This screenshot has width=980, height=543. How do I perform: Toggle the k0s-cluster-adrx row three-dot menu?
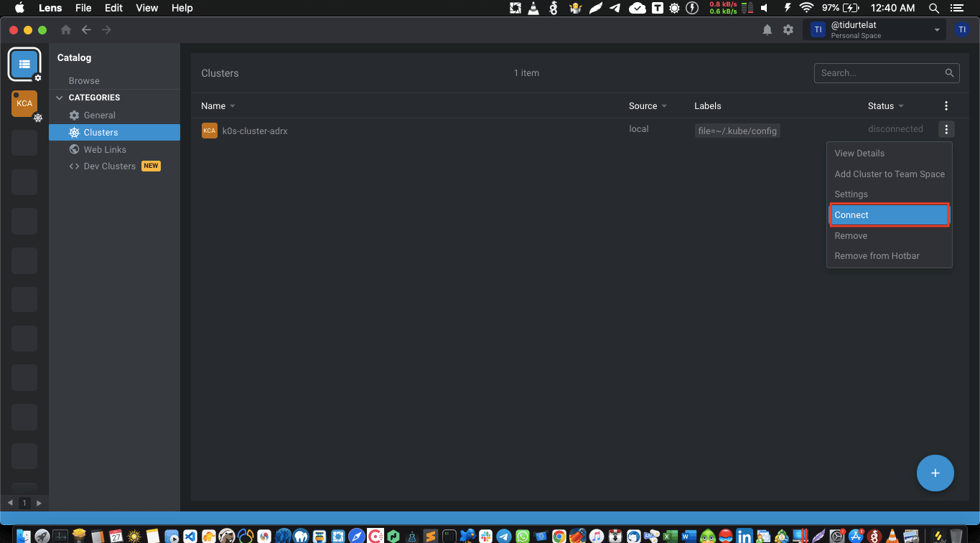point(946,129)
